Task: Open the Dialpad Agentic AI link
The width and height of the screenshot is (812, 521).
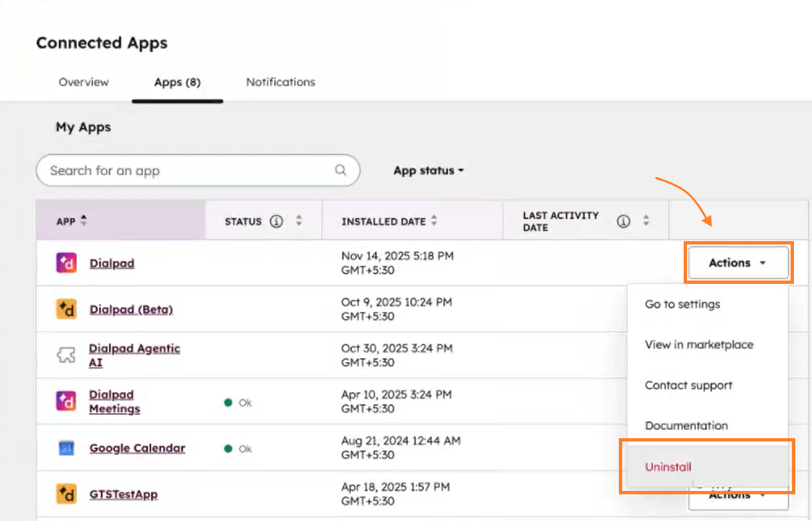Action: click(134, 355)
